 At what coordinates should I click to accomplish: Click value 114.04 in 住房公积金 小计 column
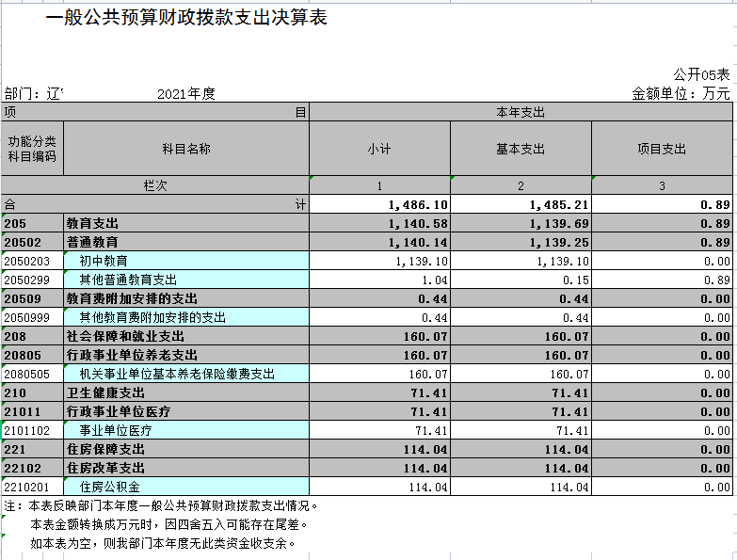coord(379,487)
